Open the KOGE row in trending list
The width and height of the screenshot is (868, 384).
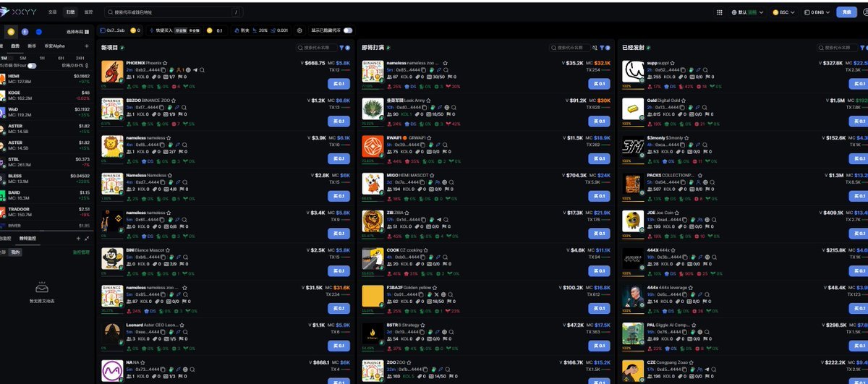tap(46, 95)
